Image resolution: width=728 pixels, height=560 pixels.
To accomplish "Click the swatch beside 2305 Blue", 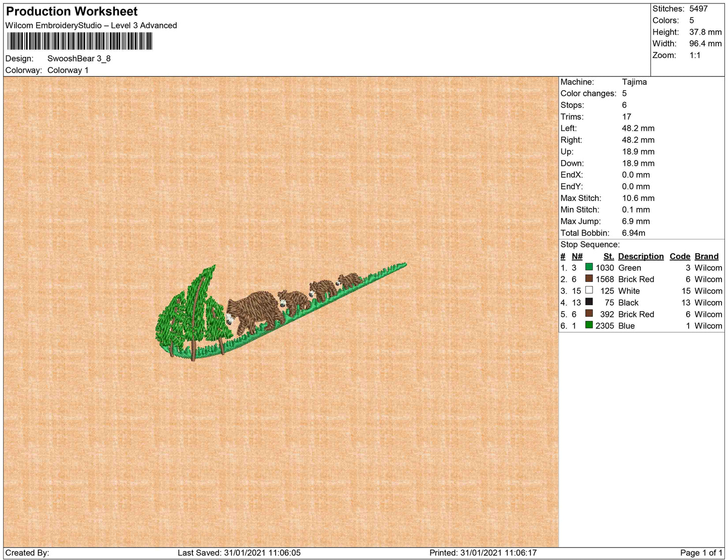I will coord(588,325).
